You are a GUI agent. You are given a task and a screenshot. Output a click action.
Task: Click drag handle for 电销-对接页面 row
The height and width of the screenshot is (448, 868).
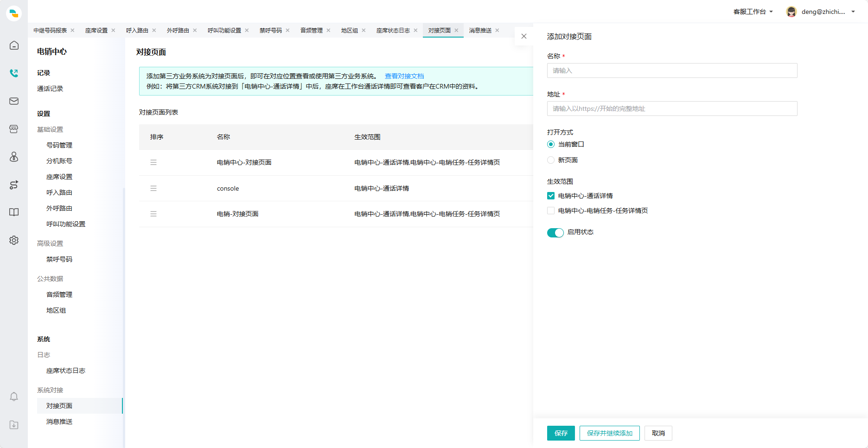coord(153,214)
